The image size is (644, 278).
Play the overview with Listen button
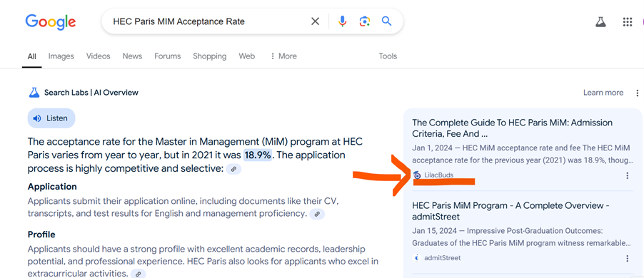click(x=51, y=118)
